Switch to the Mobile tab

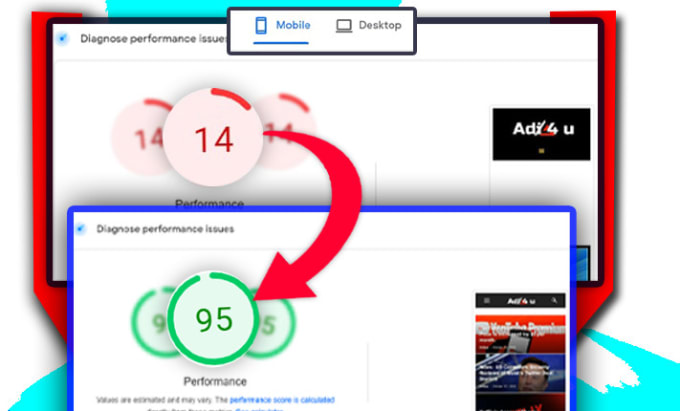coord(282,29)
